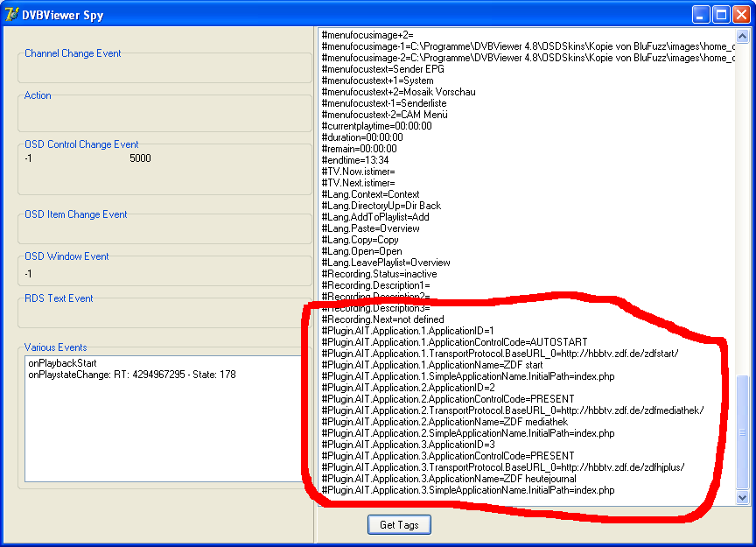
Task: Minimize the DVBViewer Spy window
Action: coord(703,14)
